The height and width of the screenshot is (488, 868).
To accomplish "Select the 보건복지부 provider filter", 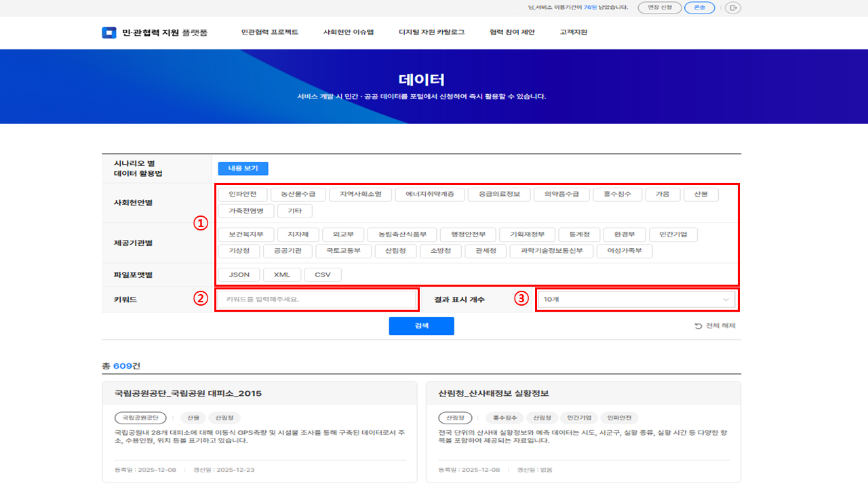I will (246, 235).
